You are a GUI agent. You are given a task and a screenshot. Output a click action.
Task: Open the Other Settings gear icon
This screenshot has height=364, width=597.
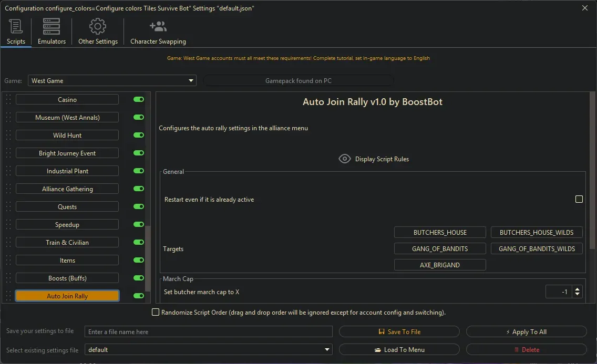[x=97, y=25]
